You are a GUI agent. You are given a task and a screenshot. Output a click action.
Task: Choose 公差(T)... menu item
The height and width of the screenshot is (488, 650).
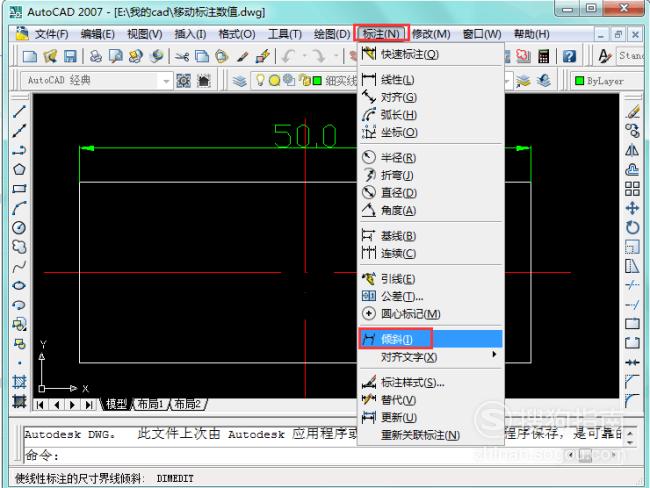[x=430, y=296]
